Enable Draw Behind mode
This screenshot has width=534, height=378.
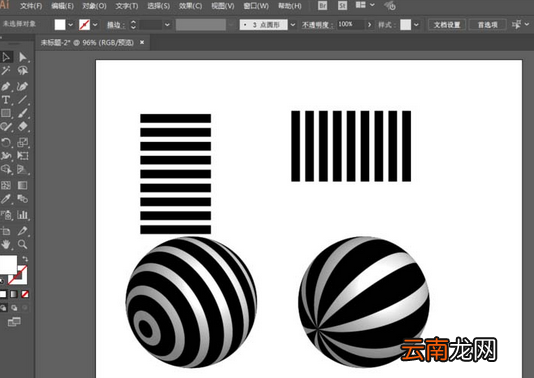point(14,308)
